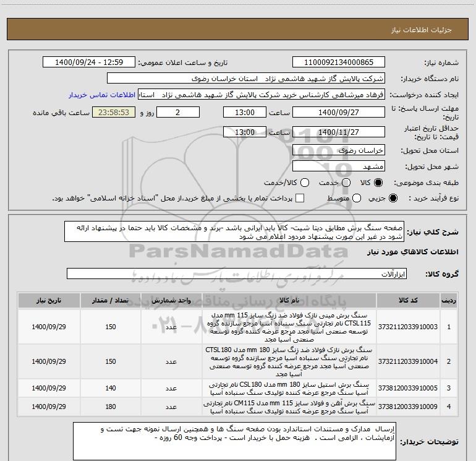This screenshot has height=461, width=476.
Task: Click the کد کالا column header
Action: coord(408,301)
